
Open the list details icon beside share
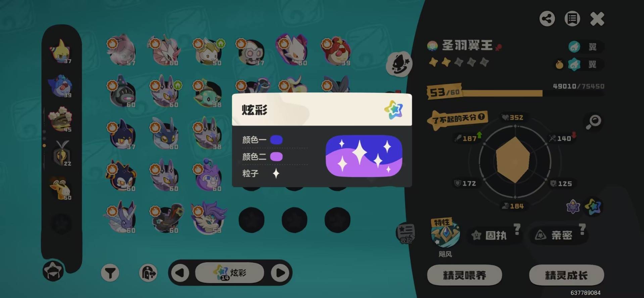point(572,19)
